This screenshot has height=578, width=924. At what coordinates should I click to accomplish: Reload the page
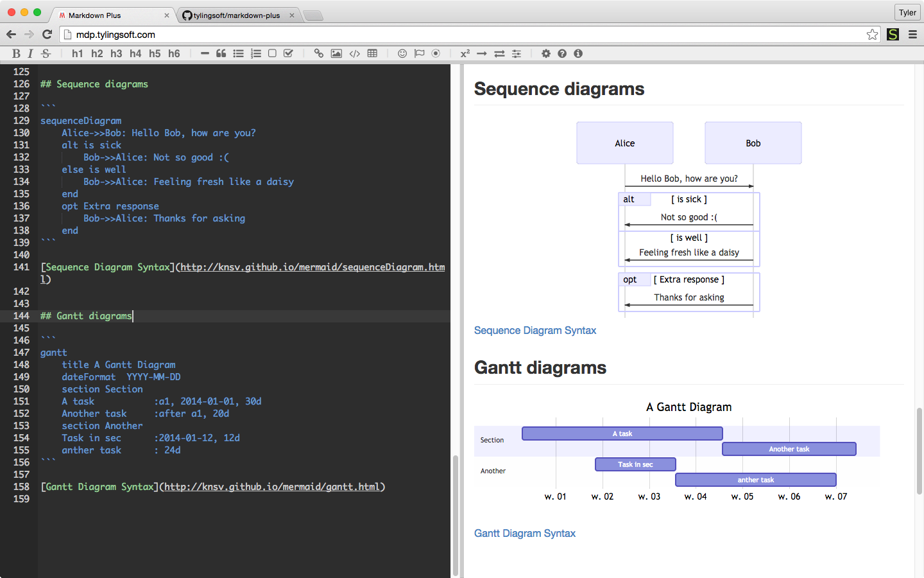click(x=47, y=35)
